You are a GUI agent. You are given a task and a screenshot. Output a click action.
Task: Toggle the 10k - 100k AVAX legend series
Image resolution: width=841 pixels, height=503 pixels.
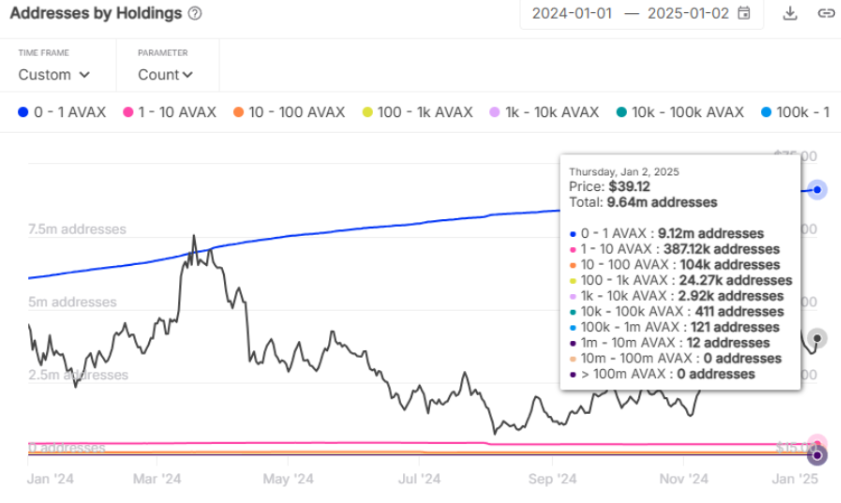(680, 112)
